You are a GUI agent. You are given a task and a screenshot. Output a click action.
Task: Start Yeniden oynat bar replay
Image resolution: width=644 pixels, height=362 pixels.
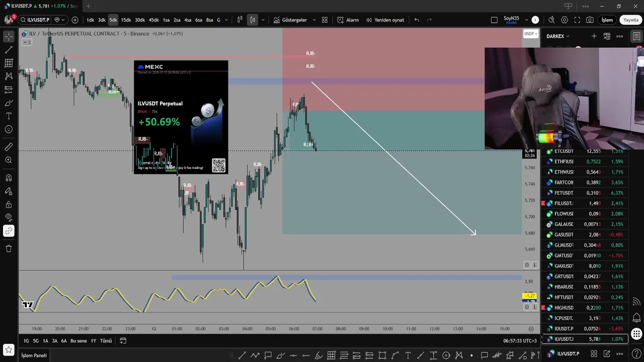[385, 20]
